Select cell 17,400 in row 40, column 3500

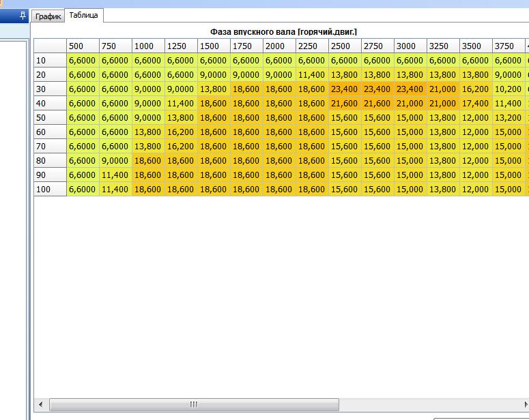pyautogui.click(x=476, y=104)
